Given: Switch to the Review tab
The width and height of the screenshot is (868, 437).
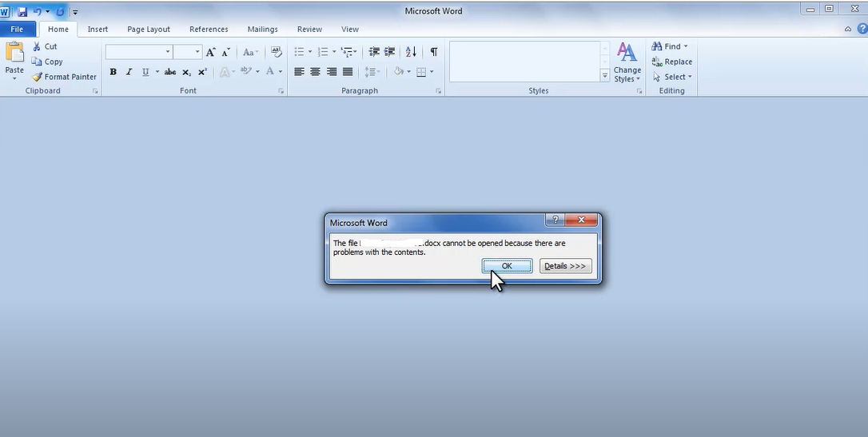Looking at the screenshot, I should tap(309, 30).
